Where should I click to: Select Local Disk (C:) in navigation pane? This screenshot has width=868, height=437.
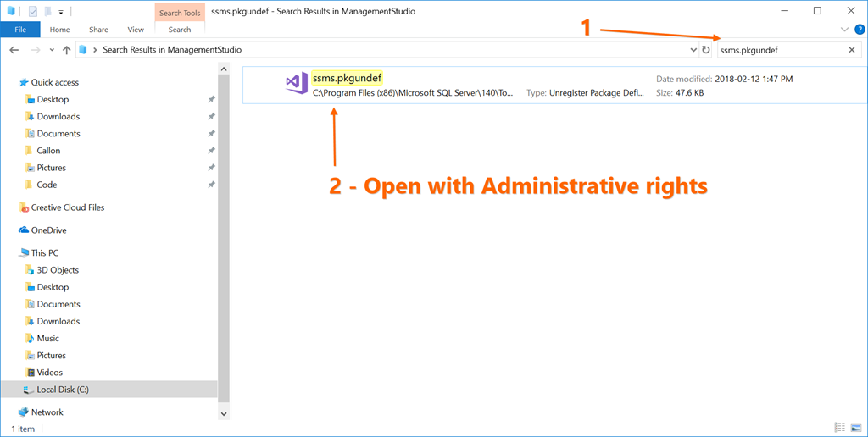click(63, 390)
